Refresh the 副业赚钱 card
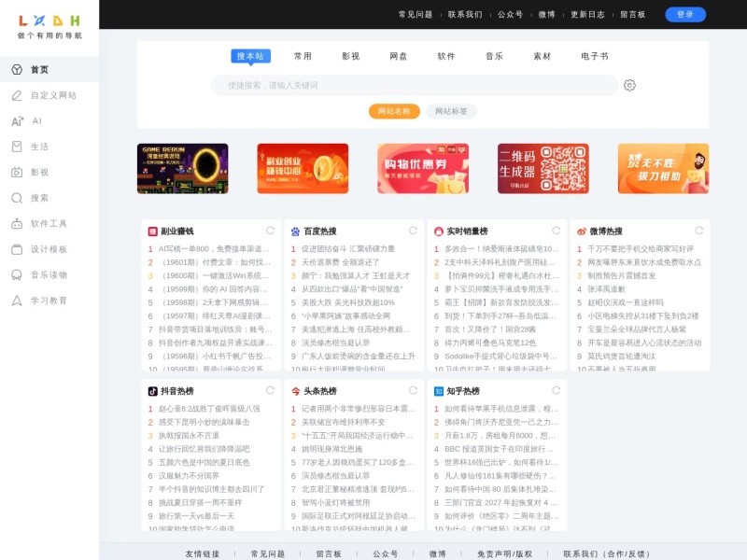This screenshot has width=747, height=560. tap(270, 231)
